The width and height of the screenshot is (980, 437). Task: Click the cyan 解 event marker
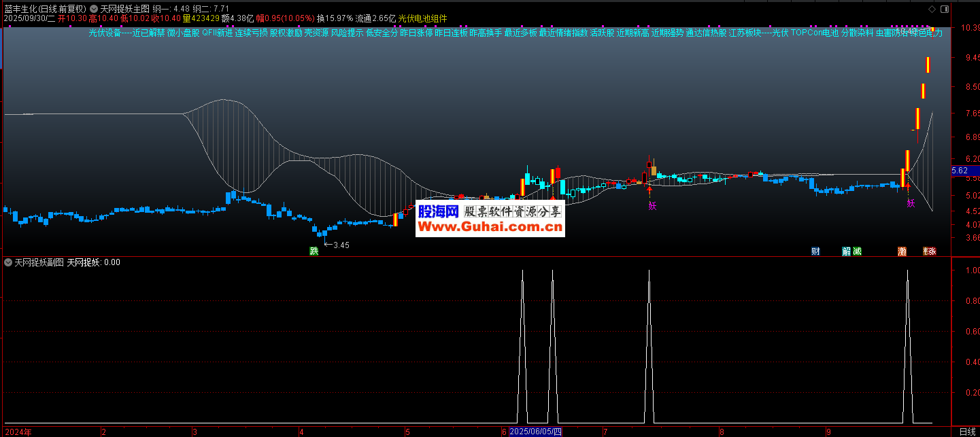pos(846,251)
